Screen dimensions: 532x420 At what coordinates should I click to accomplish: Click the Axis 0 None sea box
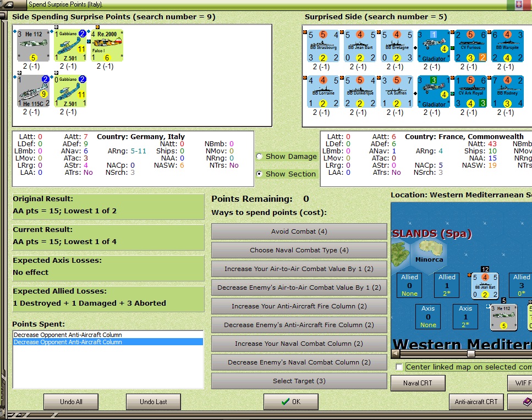coord(428,317)
